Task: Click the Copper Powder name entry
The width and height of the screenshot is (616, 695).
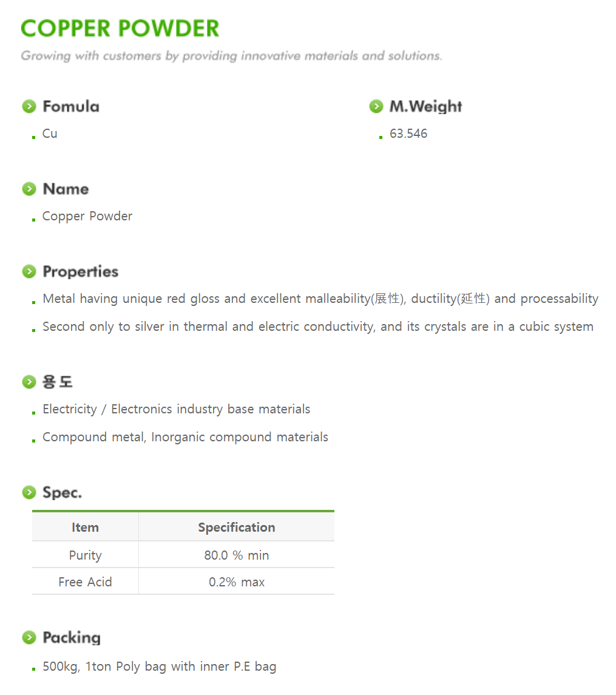Action: click(x=87, y=216)
